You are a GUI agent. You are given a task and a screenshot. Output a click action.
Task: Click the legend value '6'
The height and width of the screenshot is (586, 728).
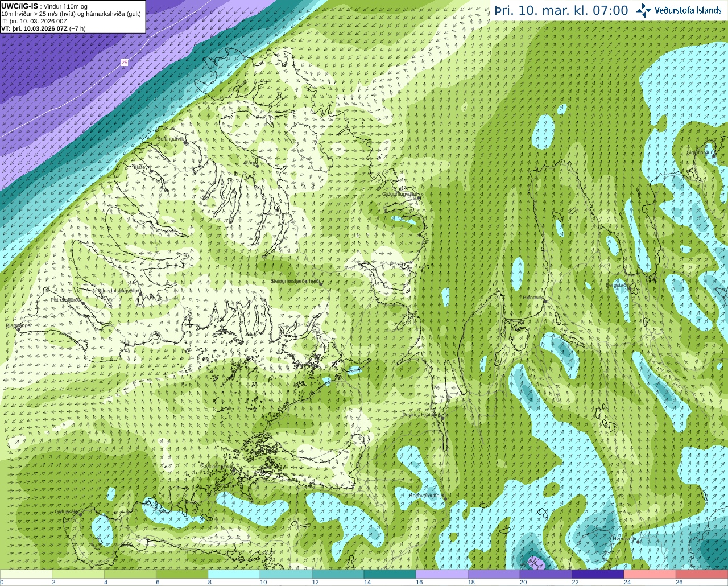(158, 582)
